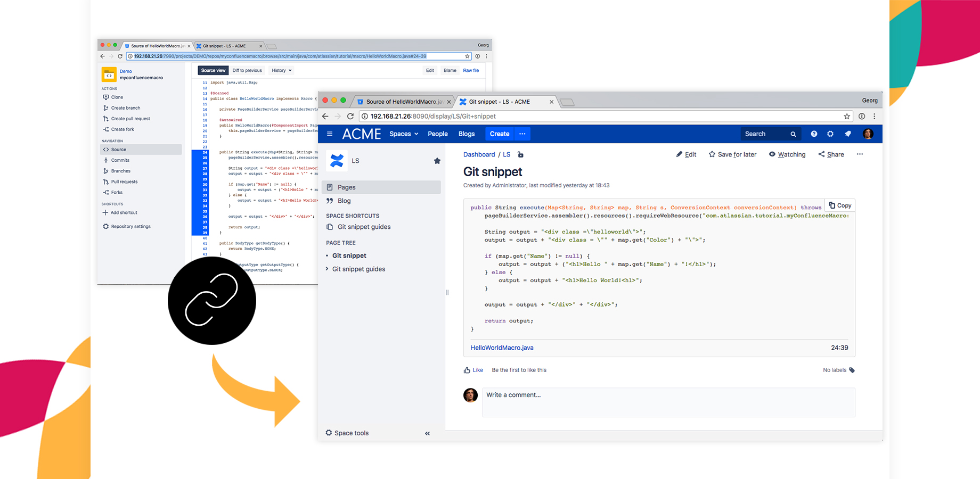The height and width of the screenshot is (479, 980).
Task: Open the Confluence settings gear icon
Action: [830, 134]
